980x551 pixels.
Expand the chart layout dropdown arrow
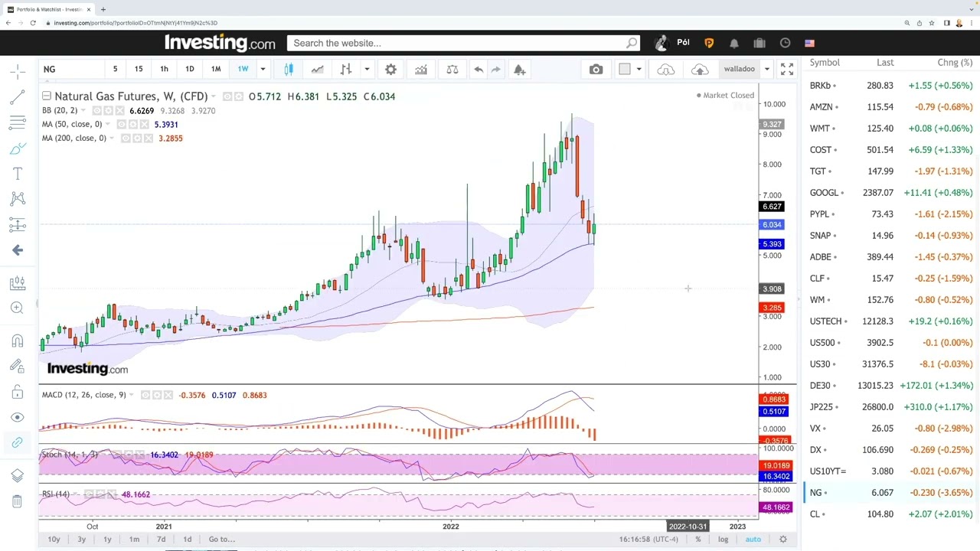(639, 70)
